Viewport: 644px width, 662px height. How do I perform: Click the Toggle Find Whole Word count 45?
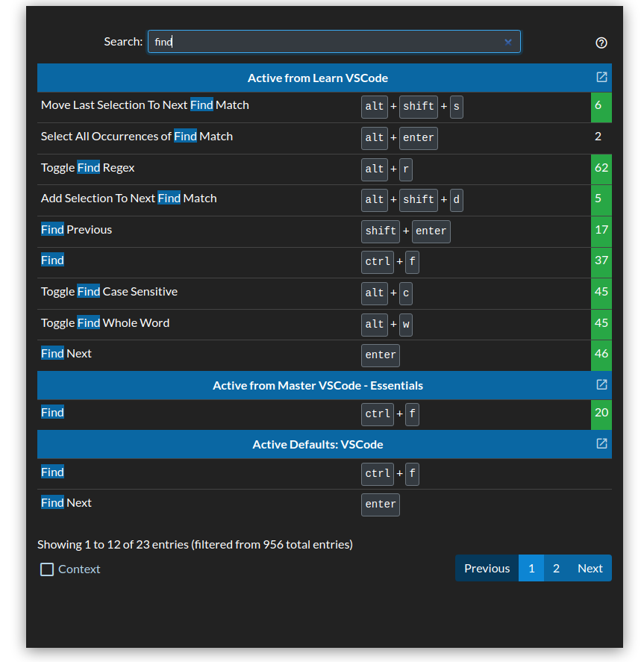pos(601,325)
